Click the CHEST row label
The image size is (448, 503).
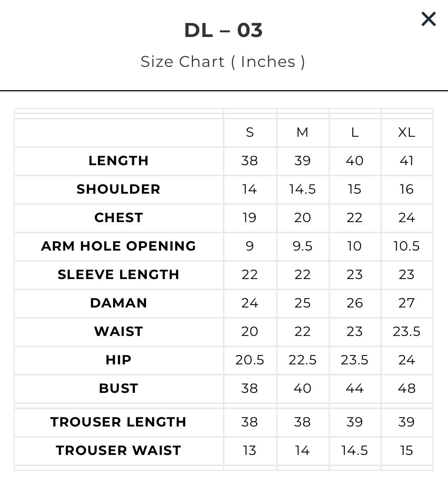pyautogui.click(x=119, y=218)
